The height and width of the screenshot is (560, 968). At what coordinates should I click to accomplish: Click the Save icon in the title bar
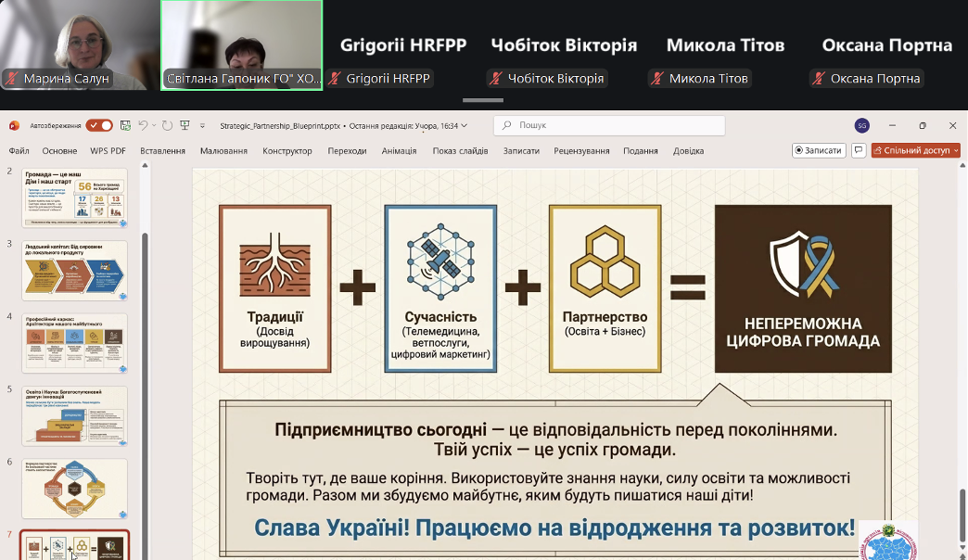[x=125, y=125]
